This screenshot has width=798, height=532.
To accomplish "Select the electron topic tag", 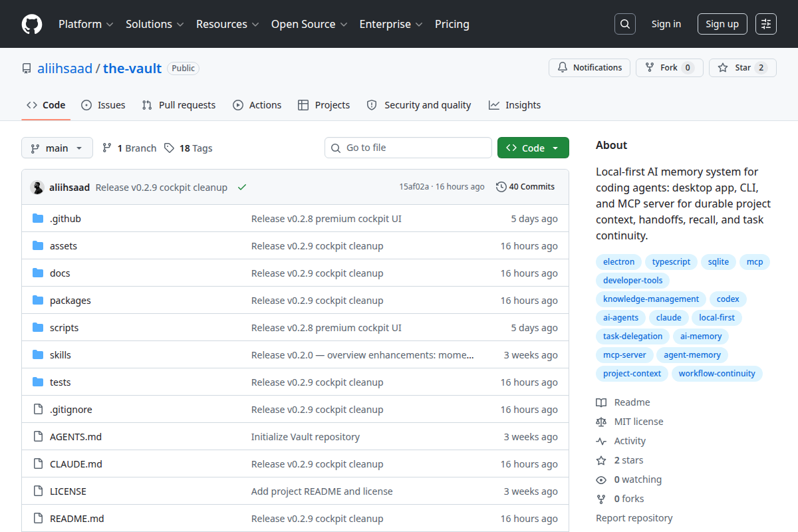I will [618, 262].
